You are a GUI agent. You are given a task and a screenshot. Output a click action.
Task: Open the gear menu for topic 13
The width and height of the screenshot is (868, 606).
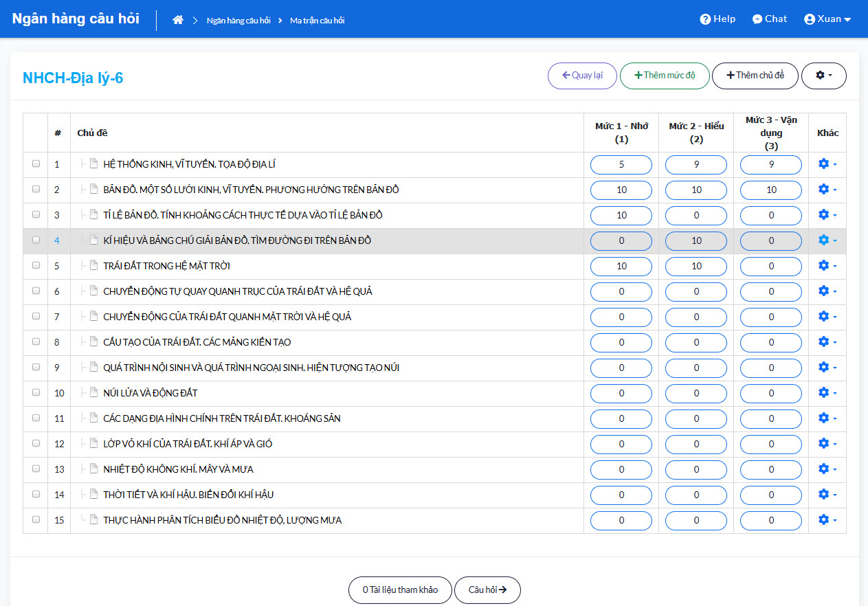827,469
